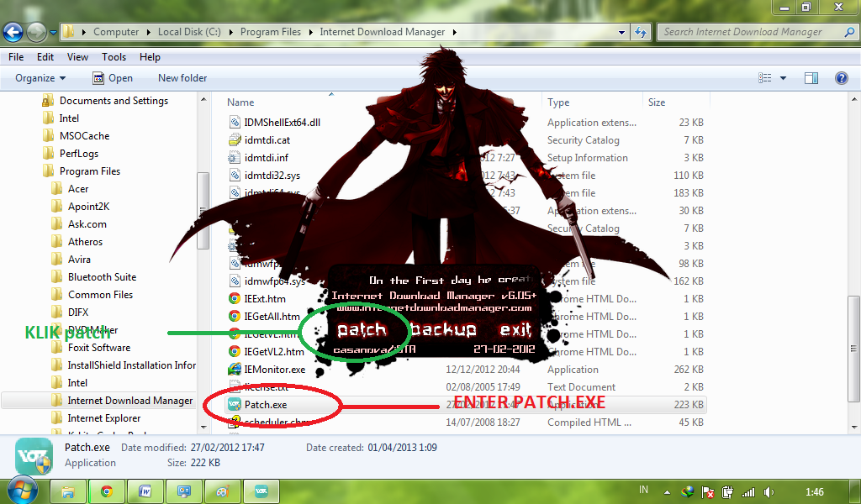Select the IDMShellExt64.dll file icon

(235, 123)
